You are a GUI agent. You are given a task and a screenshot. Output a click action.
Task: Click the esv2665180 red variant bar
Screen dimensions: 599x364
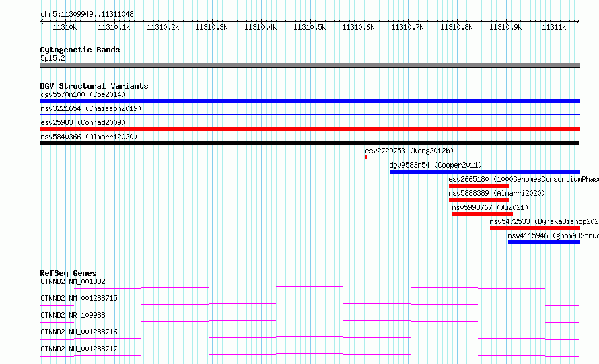[479, 186]
